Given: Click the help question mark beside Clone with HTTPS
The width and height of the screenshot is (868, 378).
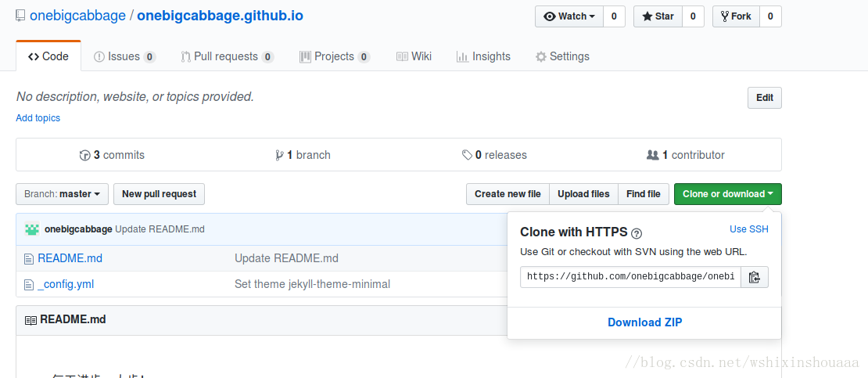Looking at the screenshot, I should point(637,232).
